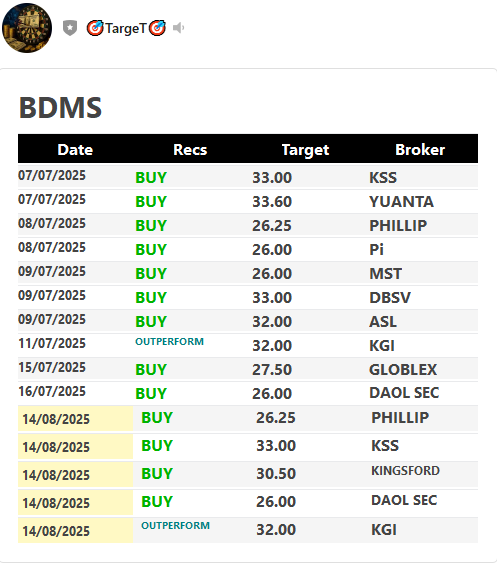Image resolution: width=497 pixels, height=571 pixels.
Task: Click the BDMS stock title
Action: [x=60, y=108]
